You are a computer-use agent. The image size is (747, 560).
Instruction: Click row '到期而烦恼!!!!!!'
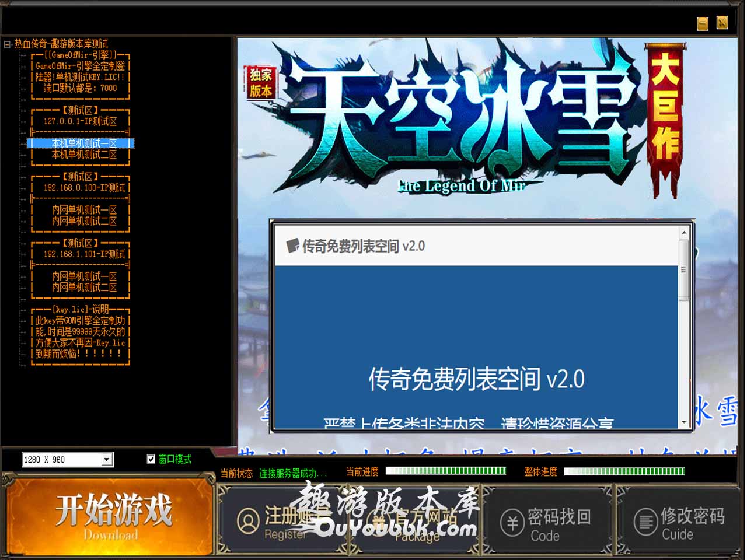(81, 354)
